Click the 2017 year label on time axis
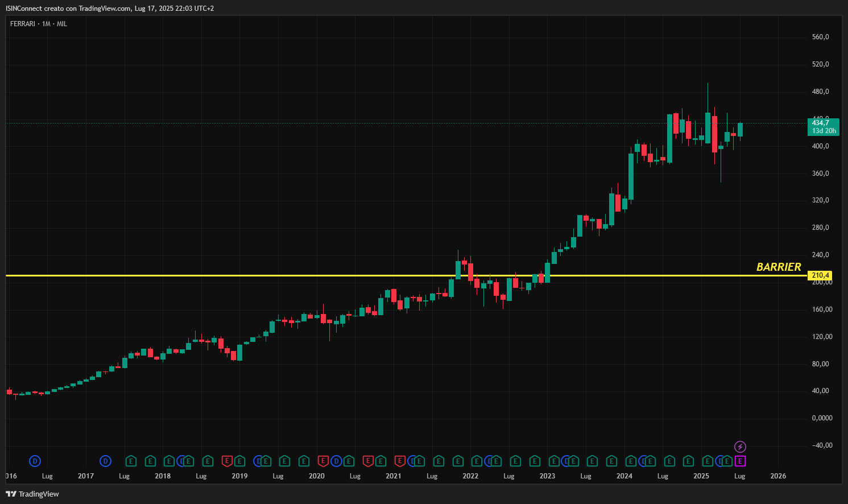 click(x=86, y=476)
